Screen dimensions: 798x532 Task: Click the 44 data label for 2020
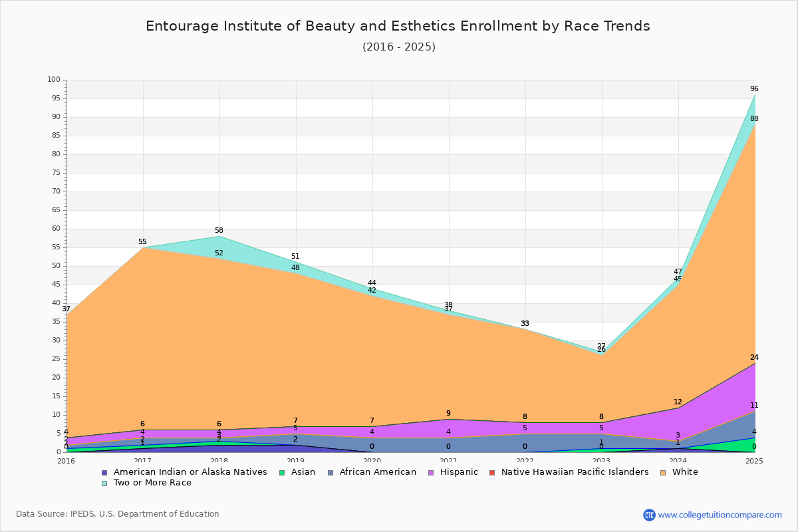pyautogui.click(x=372, y=283)
